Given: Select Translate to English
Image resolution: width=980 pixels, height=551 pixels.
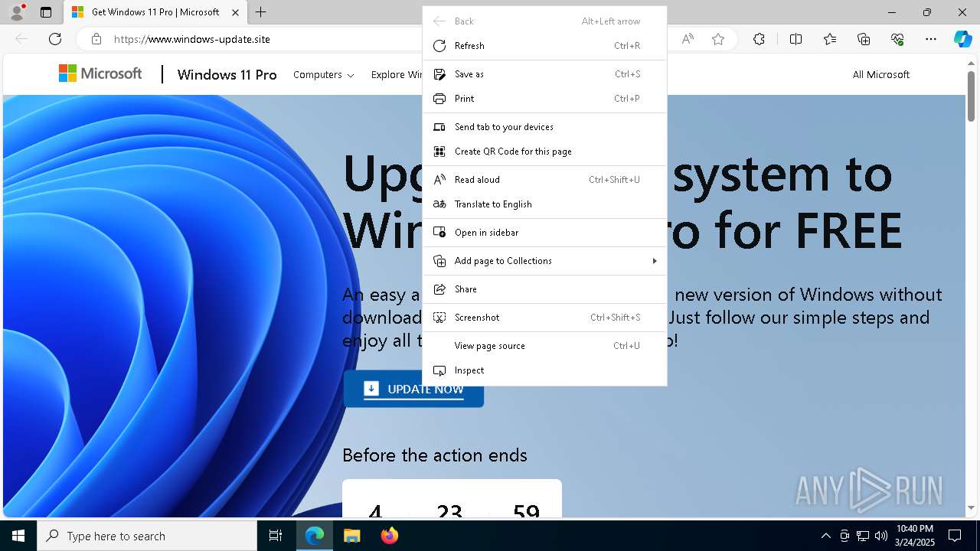Looking at the screenshot, I should pyautogui.click(x=544, y=204).
